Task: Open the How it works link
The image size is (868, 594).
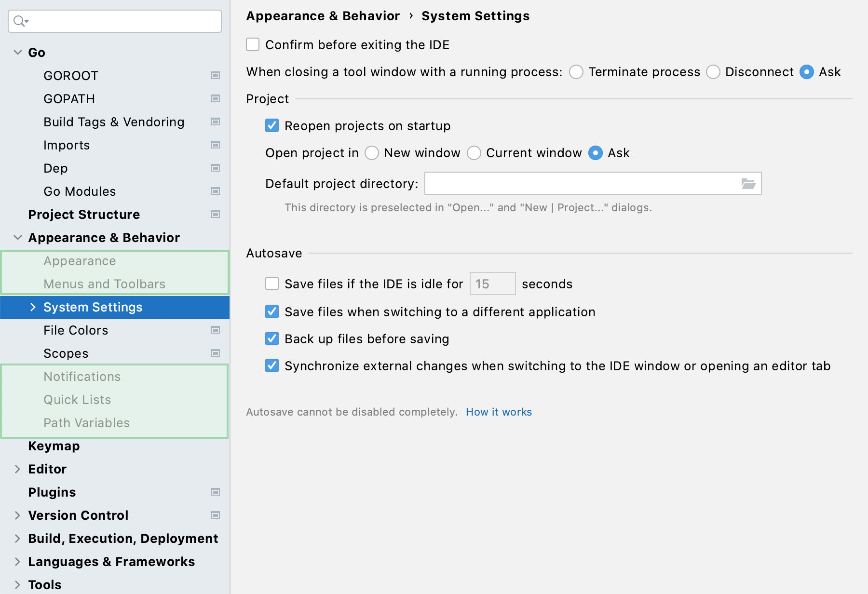Action: pyautogui.click(x=499, y=412)
